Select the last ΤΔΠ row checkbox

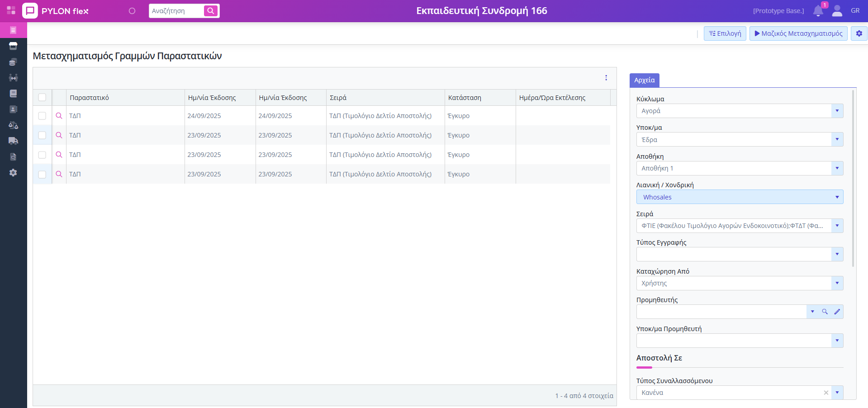tap(42, 174)
